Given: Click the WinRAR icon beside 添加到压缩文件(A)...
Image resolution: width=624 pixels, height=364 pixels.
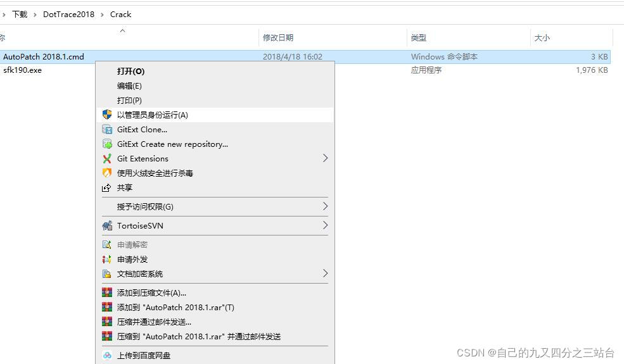Looking at the screenshot, I should 106,293.
